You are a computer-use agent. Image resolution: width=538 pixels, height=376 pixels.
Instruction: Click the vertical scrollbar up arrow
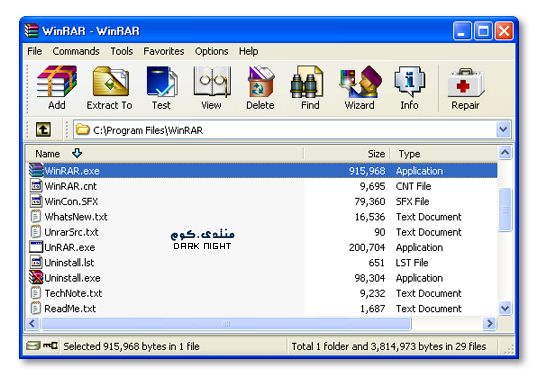(505, 153)
